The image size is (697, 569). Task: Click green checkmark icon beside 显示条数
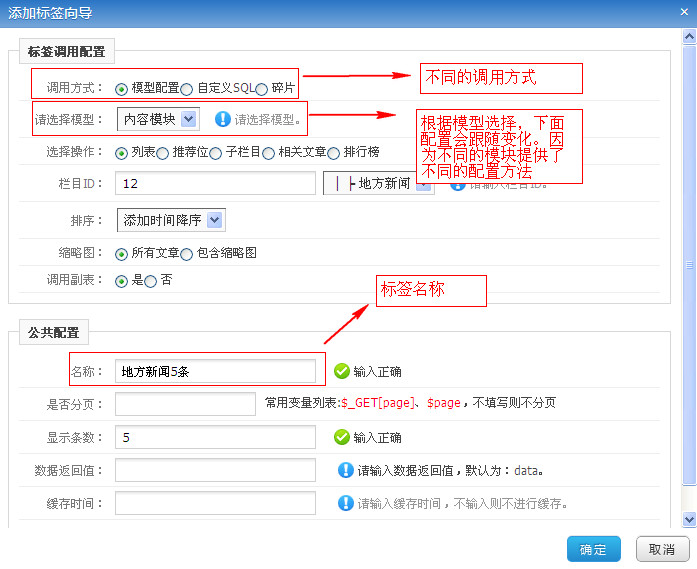342,437
